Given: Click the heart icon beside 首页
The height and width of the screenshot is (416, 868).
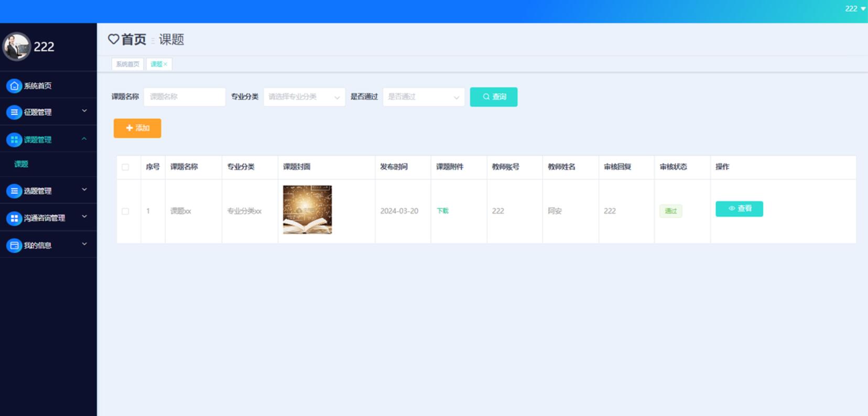Looking at the screenshot, I should 114,39.
